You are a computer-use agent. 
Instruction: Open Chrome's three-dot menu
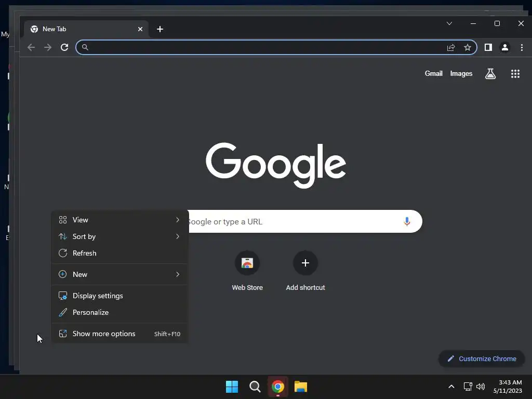tap(522, 47)
